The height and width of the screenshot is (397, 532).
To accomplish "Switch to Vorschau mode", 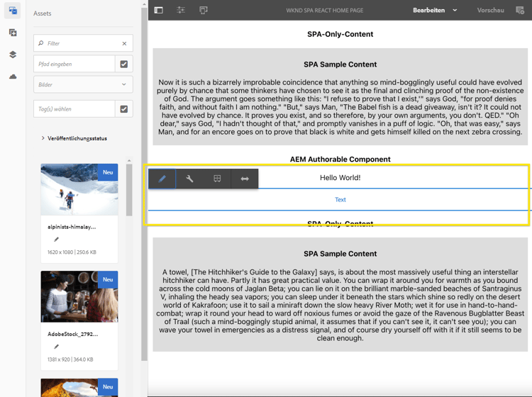I will (x=490, y=10).
